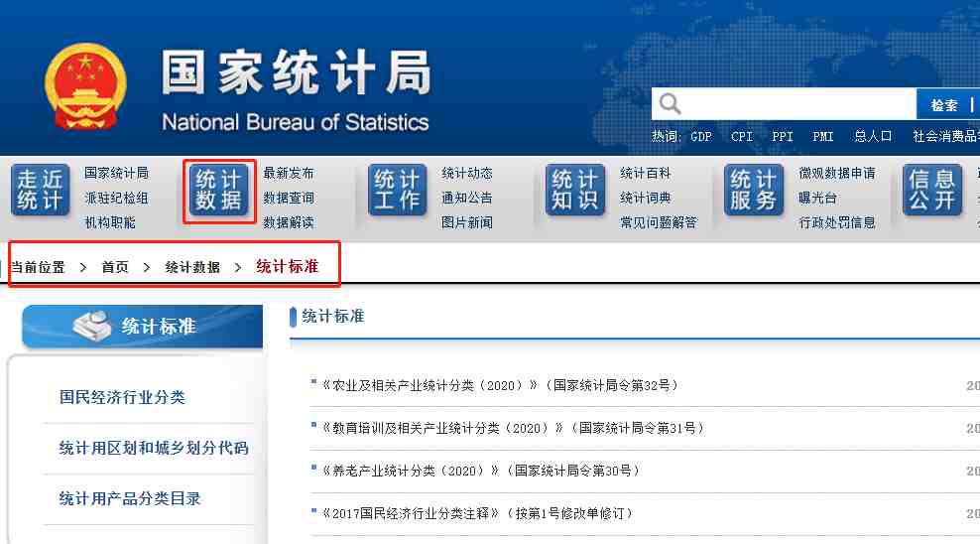Open the 养老产业统计分类（2020） article
Image resolution: width=980 pixels, height=544 pixels.
point(481,471)
